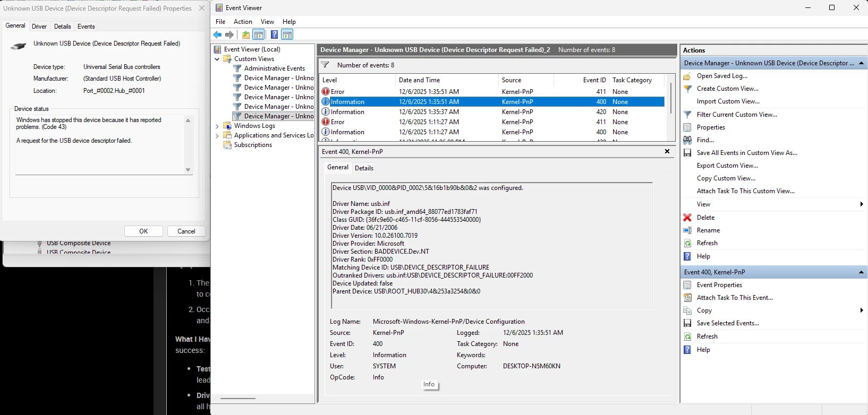Click the Source column header
The image size is (868, 415).
tap(526, 80)
